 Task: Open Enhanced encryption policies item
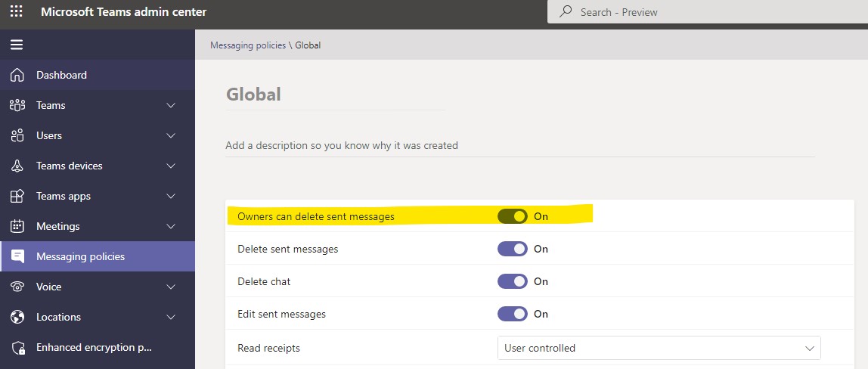click(x=98, y=347)
